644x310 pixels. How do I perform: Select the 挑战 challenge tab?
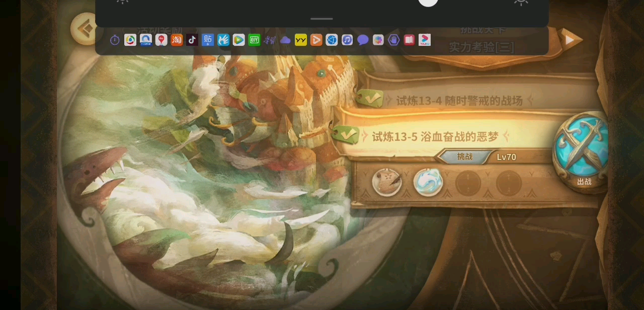pyautogui.click(x=465, y=157)
